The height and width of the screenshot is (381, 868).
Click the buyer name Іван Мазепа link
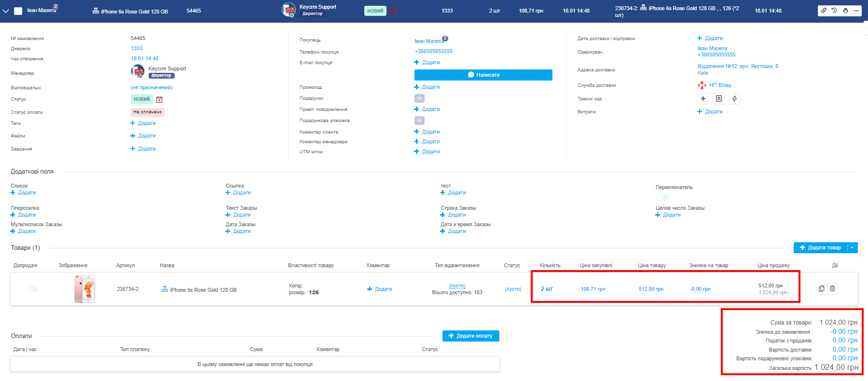(429, 41)
